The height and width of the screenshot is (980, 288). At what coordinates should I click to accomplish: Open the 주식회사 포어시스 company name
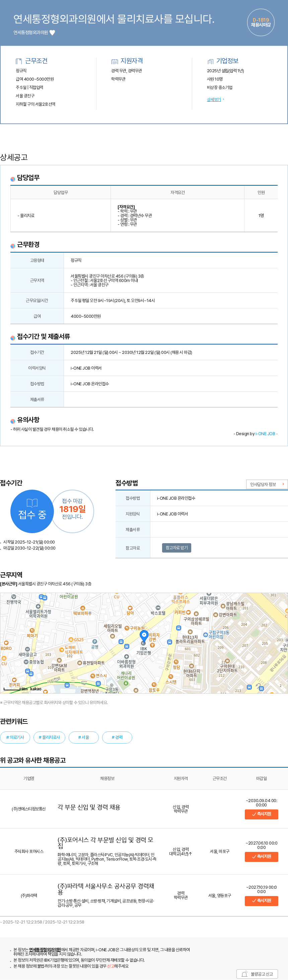point(29,852)
